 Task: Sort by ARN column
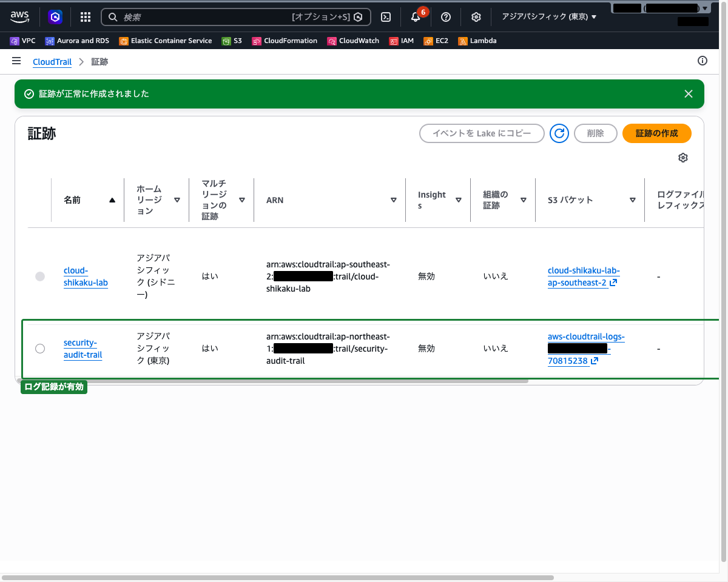point(394,200)
